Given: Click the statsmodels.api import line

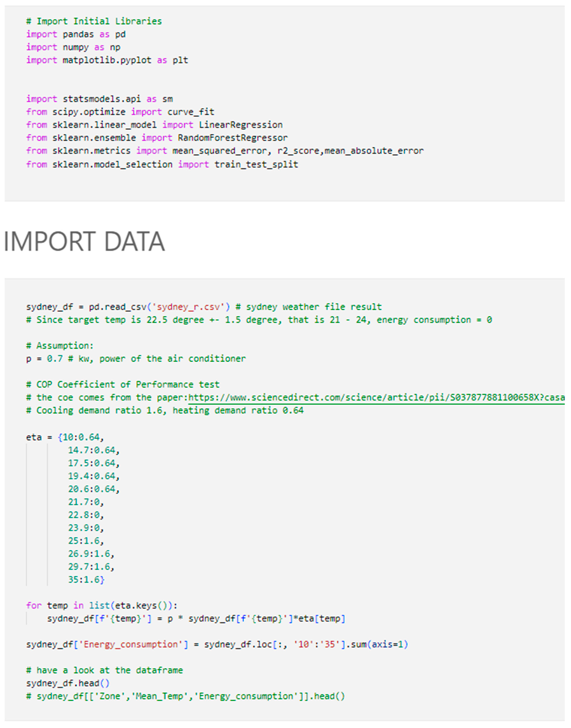Looking at the screenshot, I should coord(99,99).
